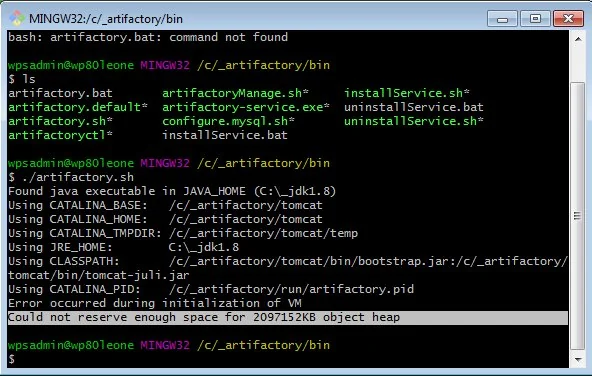
Task: Minimize the MINGW32 terminal window
Action: [x=502, y=19]
